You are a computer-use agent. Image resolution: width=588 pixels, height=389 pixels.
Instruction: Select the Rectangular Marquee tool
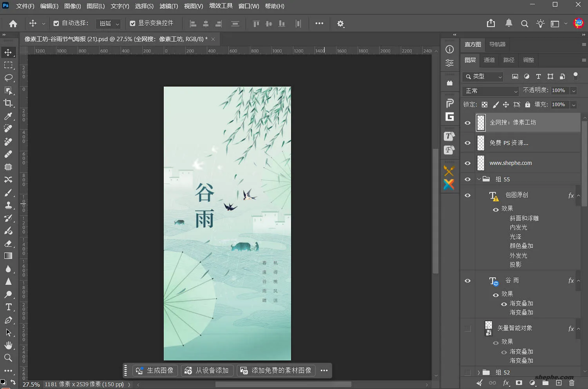click(8, 65)
